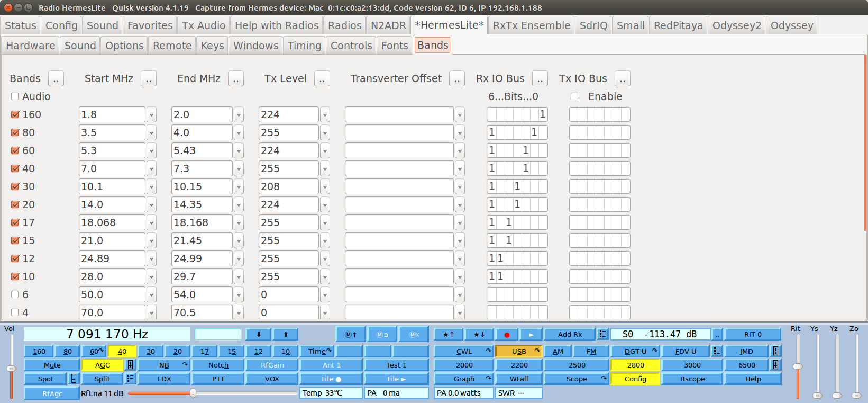Save frequency with memory M up button
Image resolution: width=868 pixels, height=403 pixels.
[x=351, y=334]
